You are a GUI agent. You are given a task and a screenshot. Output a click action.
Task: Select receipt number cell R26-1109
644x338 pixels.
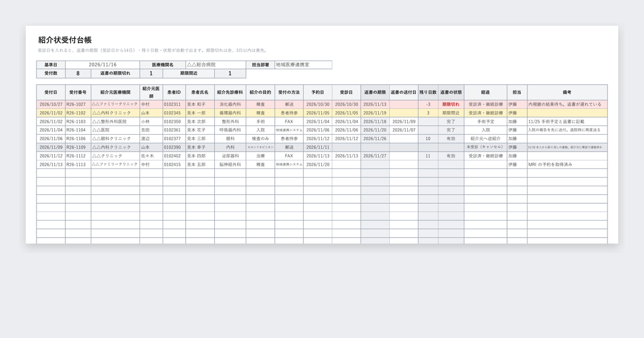click(x=78, y=147)
